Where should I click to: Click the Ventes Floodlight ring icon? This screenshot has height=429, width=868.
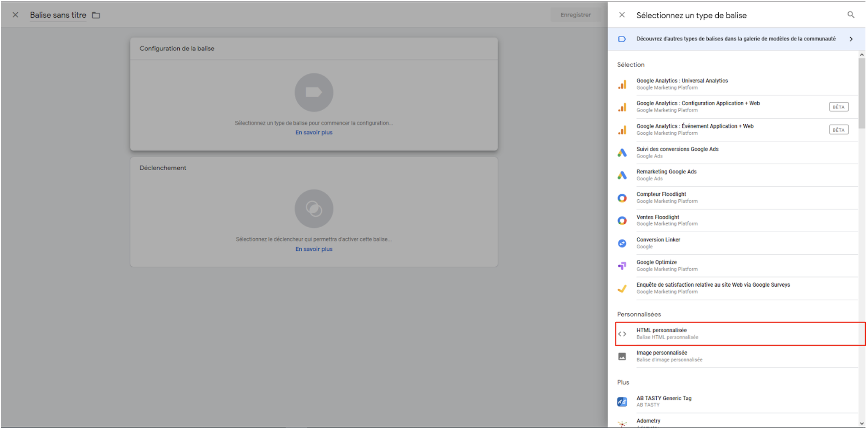tap(622, 220)
